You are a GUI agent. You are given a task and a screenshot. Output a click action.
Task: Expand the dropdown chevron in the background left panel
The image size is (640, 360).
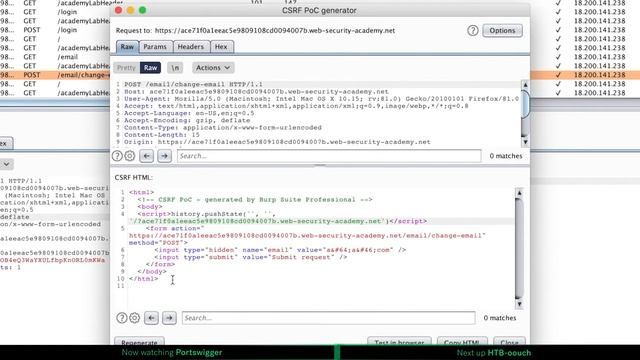tap(7, 164)
